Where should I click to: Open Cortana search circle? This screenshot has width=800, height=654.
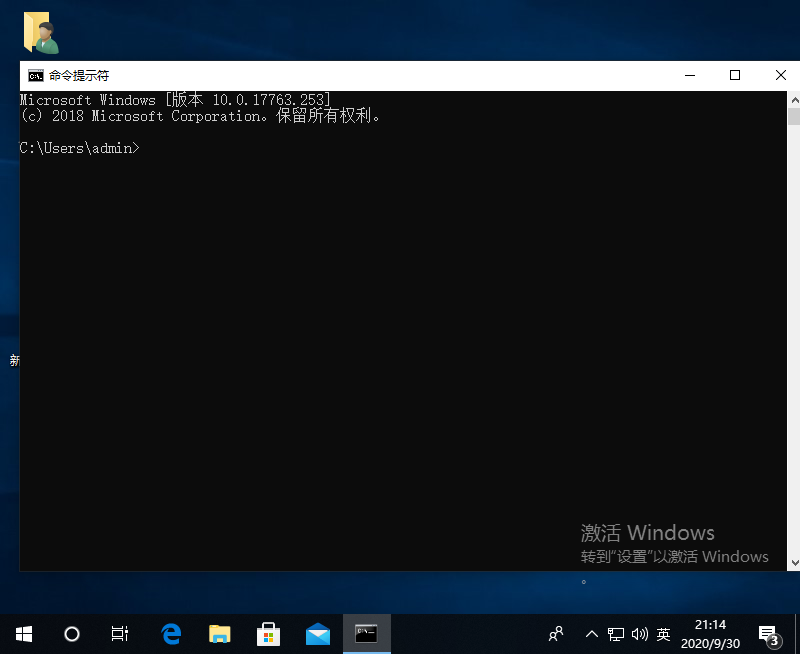pyautogui.click(x=72, y=634)
